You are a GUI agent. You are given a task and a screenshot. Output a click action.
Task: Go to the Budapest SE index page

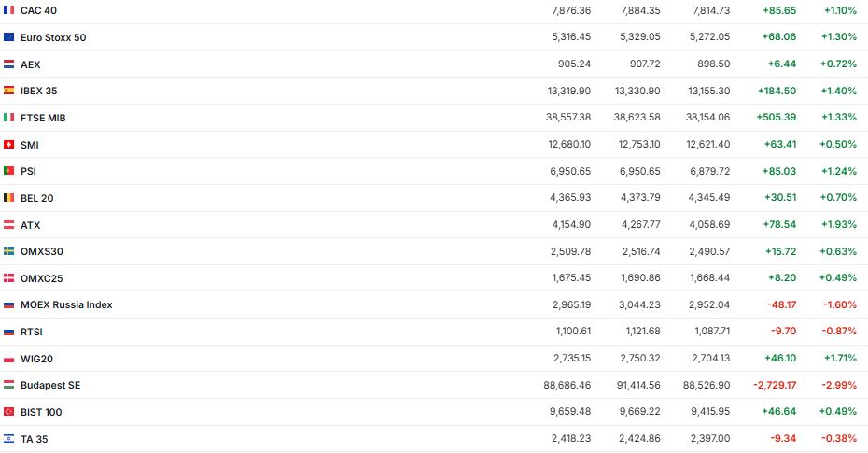click(x=50, y=385)
